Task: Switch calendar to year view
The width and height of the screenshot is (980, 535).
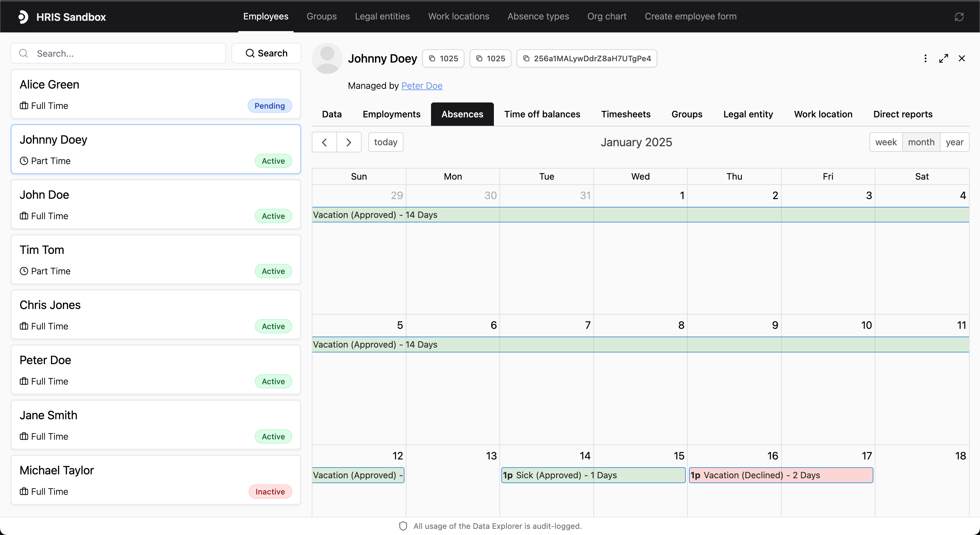Action: [954, 142]
